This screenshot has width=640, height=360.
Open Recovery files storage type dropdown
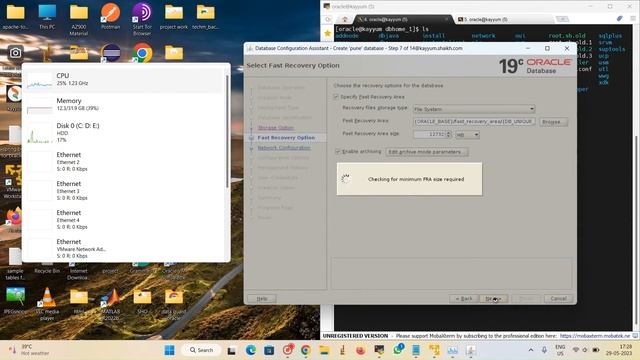[474, 109]
